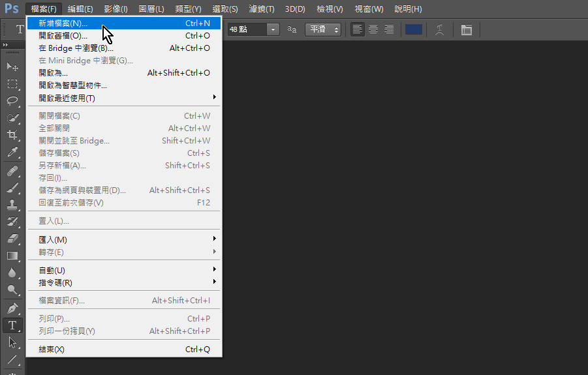Open the 3D(D) menu

click(295, 8)
